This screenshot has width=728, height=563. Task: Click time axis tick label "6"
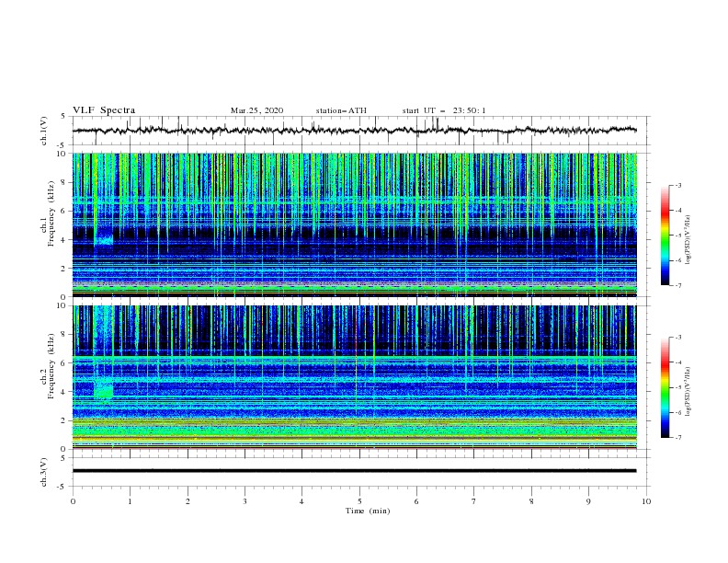pos(416,501)
